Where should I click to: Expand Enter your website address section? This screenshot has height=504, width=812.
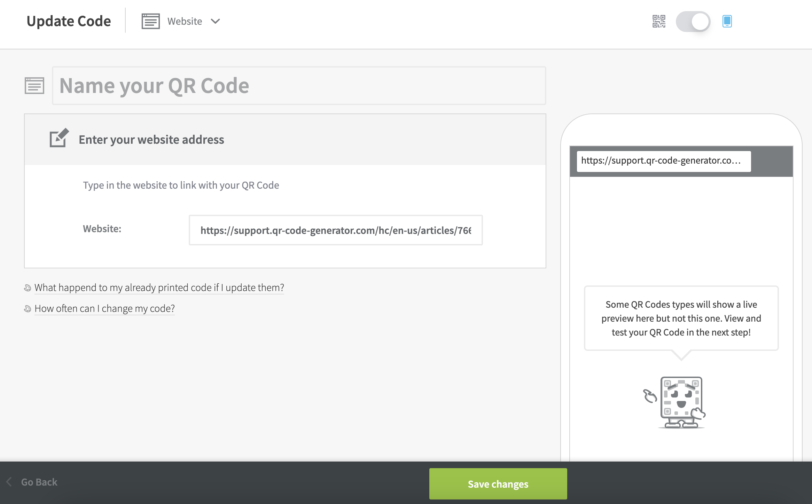pyautogui.click(x=285, y=140)
